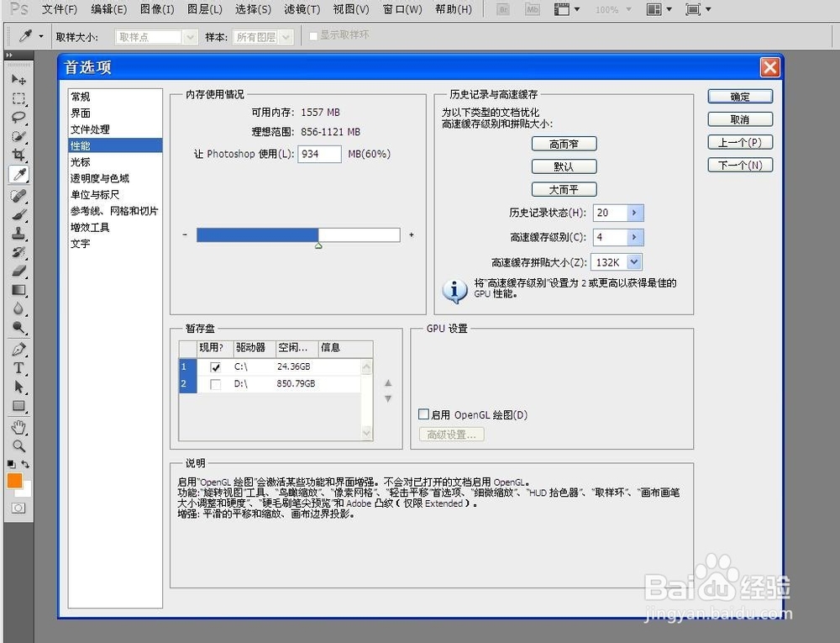Select the Type tool

(18, 368)
